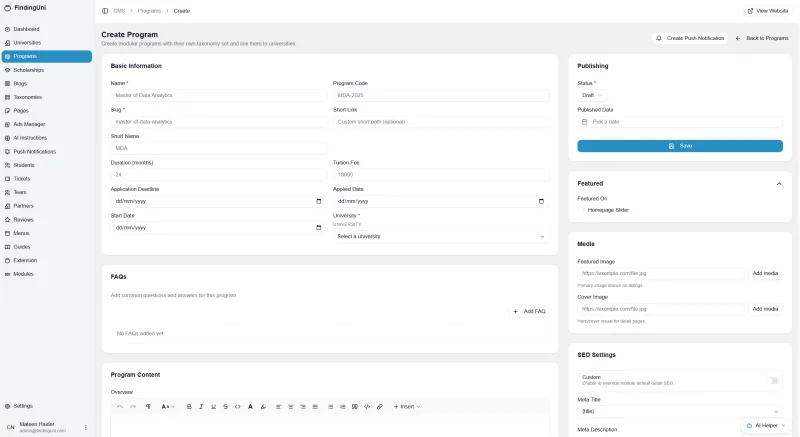This screenshot has width=800, height=437.
Task: Click the paragraph format icon
Action: click(148, 406)
